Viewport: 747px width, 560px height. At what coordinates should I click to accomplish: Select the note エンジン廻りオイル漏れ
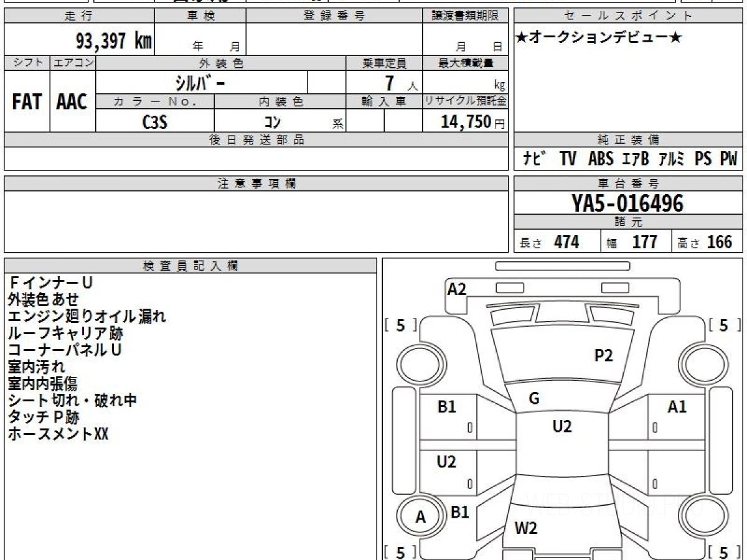point(87,317)
